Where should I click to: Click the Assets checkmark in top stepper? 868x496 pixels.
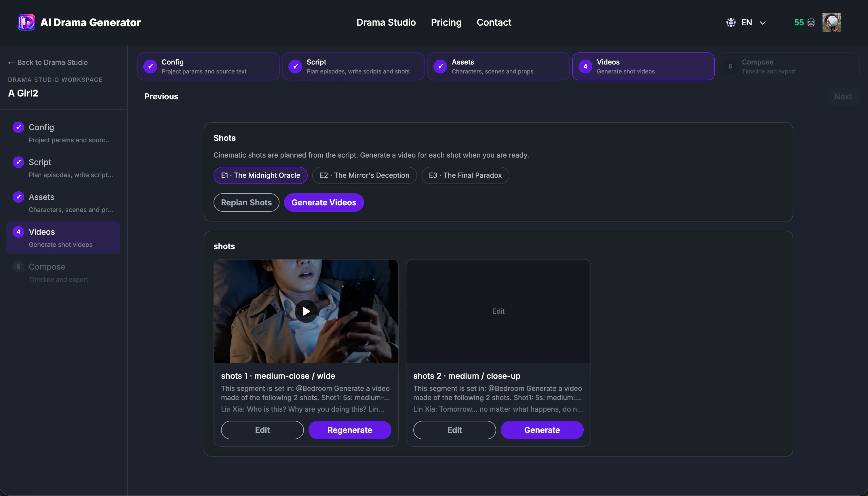point(440,67)
